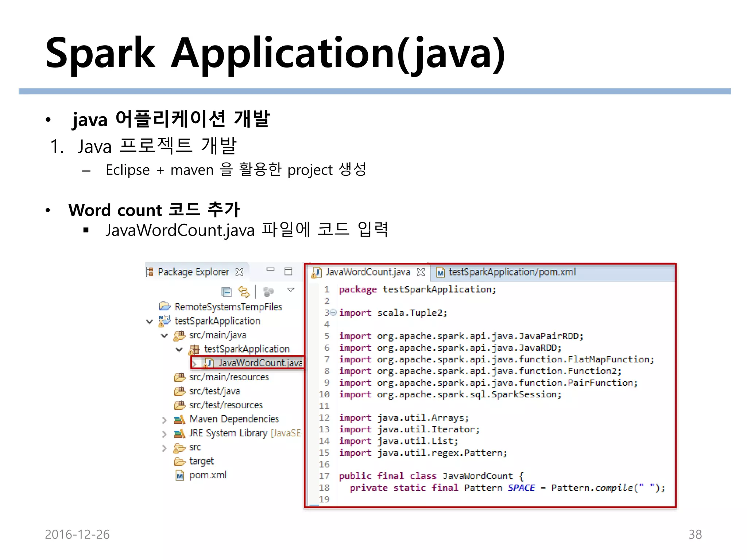Viewport: 747px width, 560px height.
Task: Select JavaWordCount.java in Package Explorer
Action: coord(260,363)
